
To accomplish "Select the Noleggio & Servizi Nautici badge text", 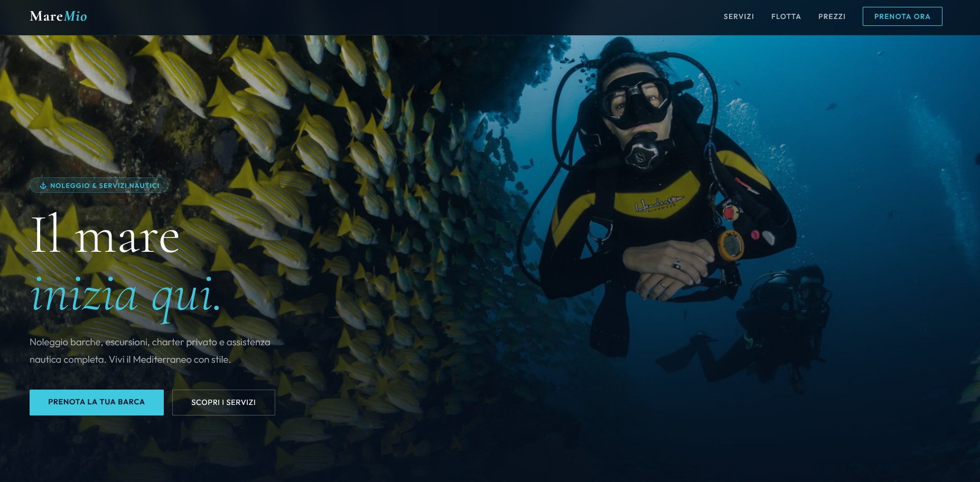I will tap(105, 186).
